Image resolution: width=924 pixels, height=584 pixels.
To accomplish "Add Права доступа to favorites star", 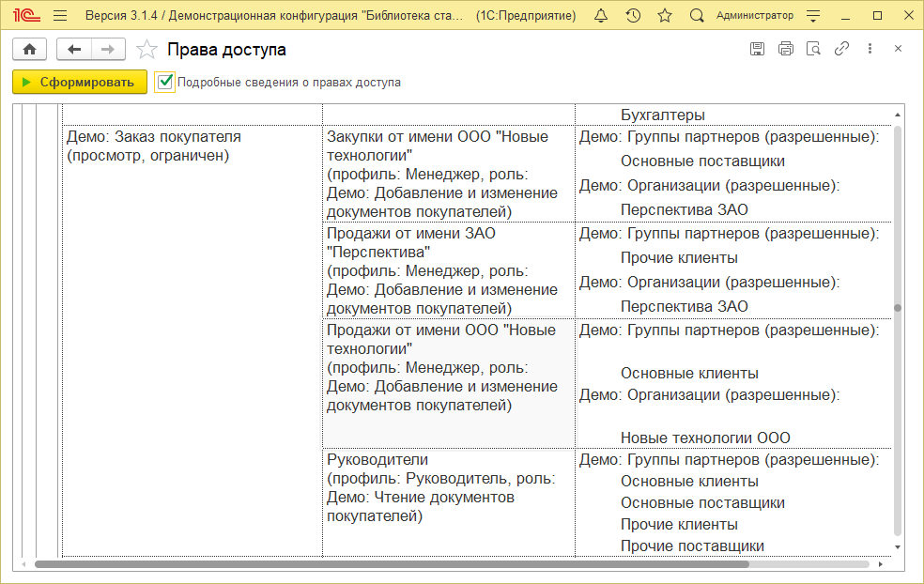I will pos(146,50).
